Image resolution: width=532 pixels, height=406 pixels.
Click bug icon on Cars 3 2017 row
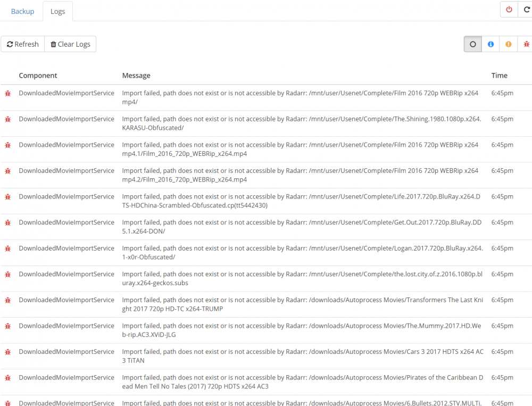pos(8,352)
